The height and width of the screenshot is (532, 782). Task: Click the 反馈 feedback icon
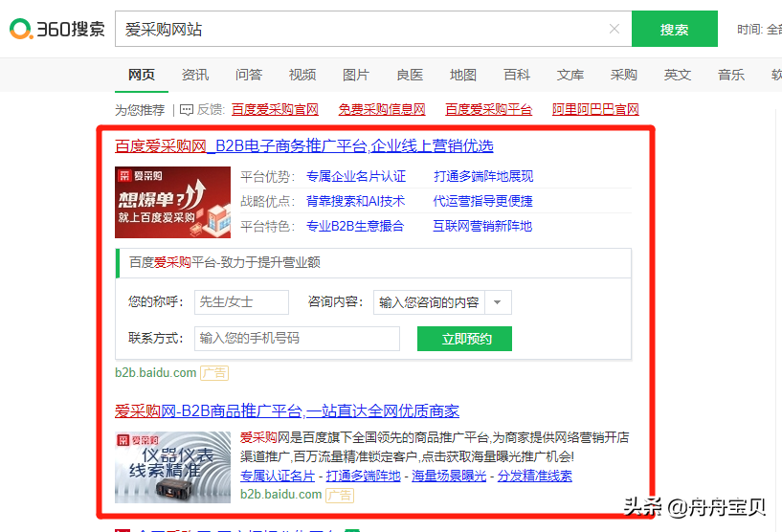187,110
